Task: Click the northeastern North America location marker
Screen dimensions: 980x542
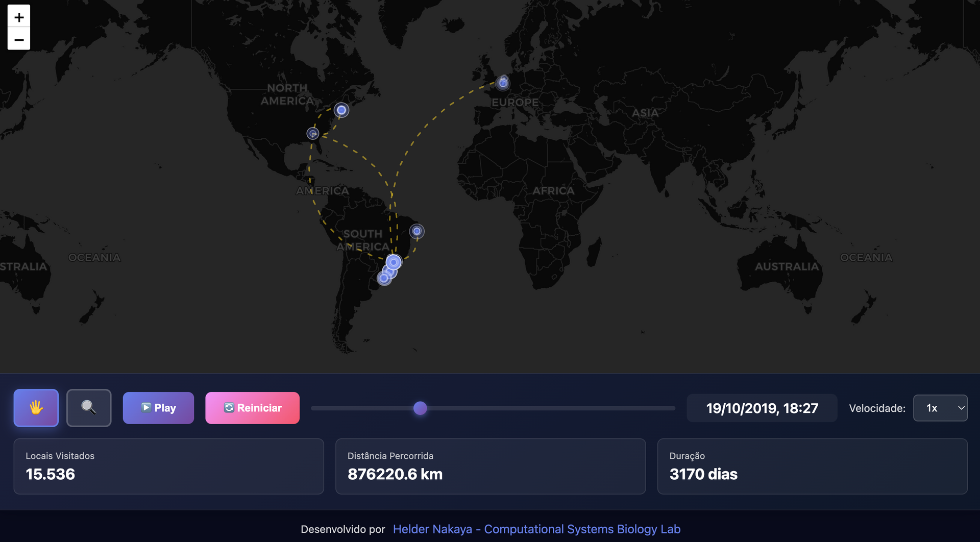Action: [x=341, y=110]
